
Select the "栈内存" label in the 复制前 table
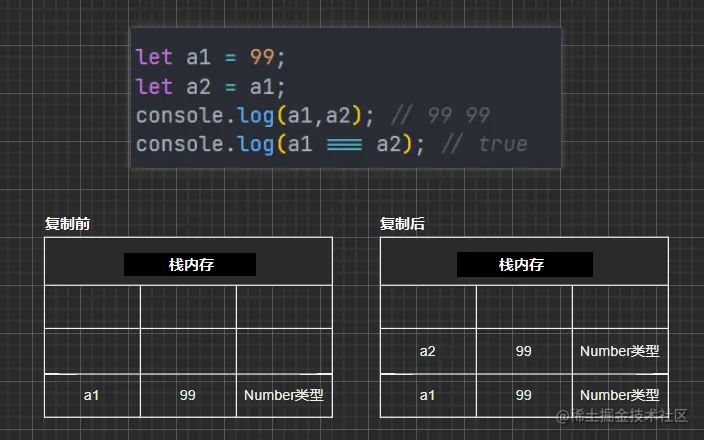(190, 264)
